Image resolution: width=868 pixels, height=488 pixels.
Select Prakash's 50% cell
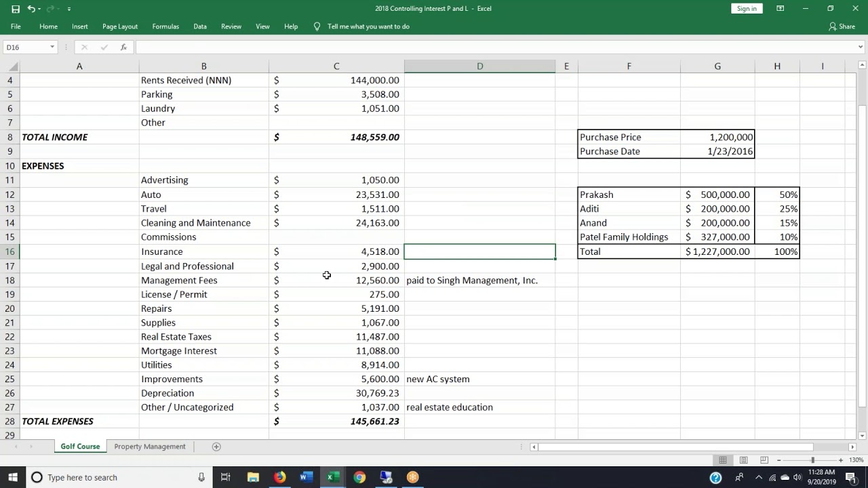click(777, 195)
